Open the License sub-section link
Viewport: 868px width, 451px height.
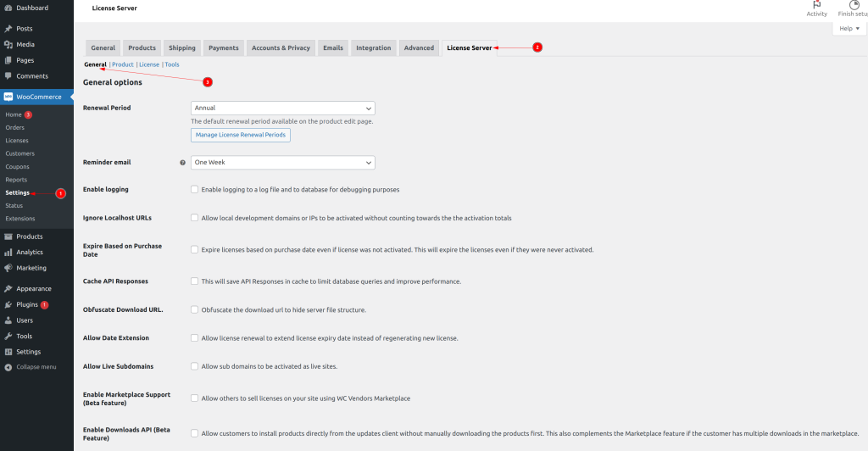pyautogui.click(x=149, y=64)
